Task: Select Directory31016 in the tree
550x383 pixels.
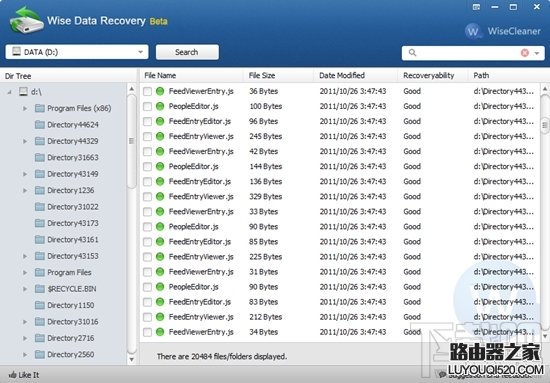Action: tap(73, 322)
